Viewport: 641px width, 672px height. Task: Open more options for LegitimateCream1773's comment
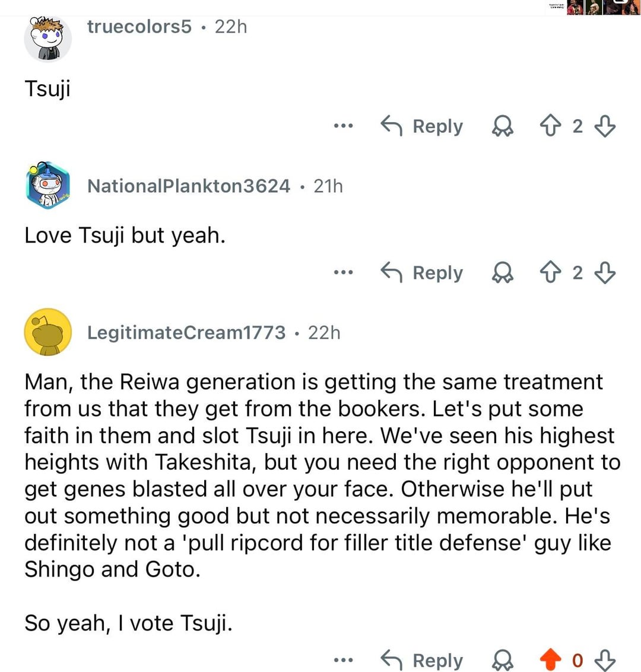[343, 660]
